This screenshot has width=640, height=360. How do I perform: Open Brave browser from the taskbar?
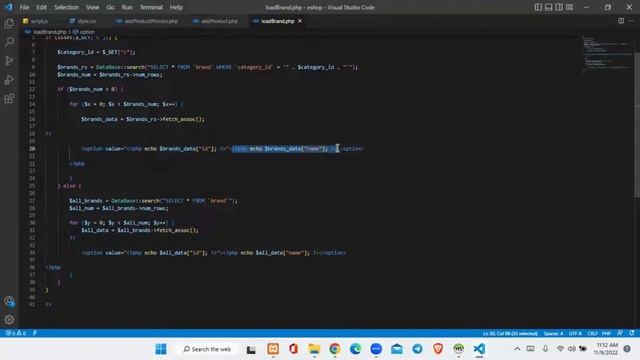coord(438,349)
